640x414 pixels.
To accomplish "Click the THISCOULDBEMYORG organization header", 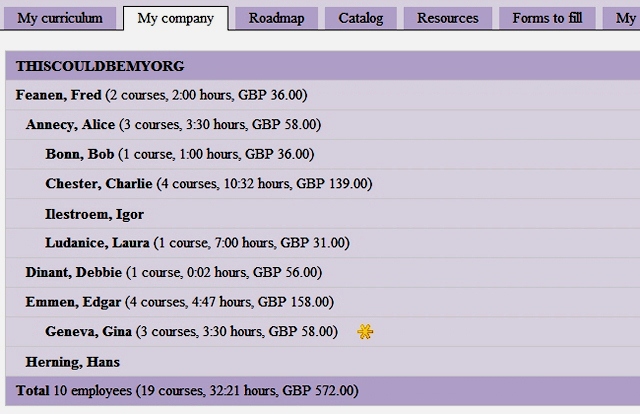I will (100, 66).
